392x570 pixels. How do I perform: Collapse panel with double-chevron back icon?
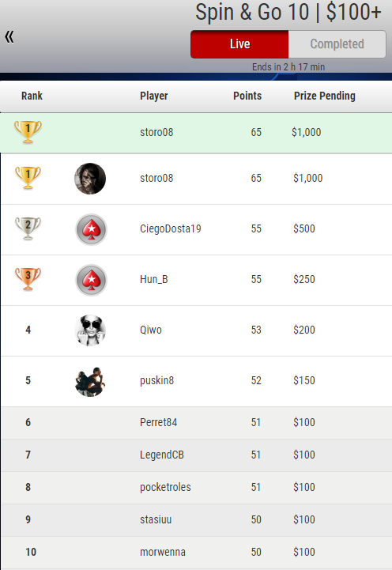coord(9,36)
